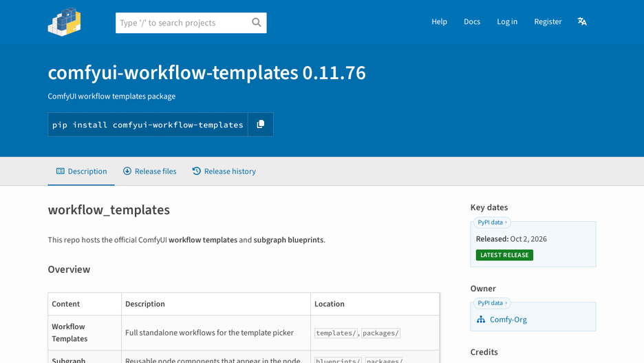This screenshot has height=363, width=644.
Task: Open the language selector icon
Action: pos(582,21)
